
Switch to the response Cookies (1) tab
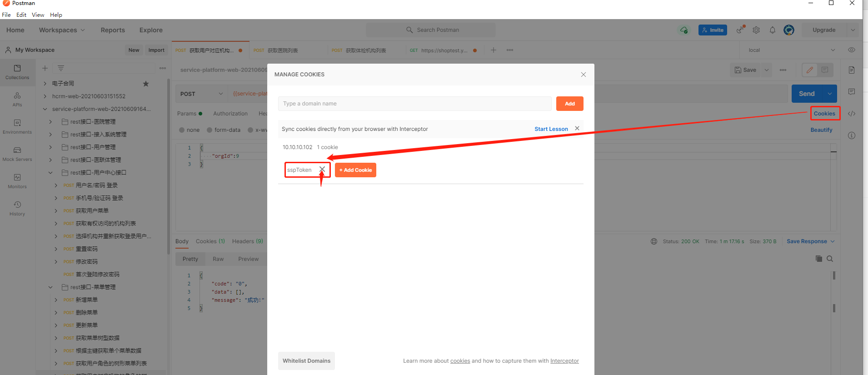(210, 241)
